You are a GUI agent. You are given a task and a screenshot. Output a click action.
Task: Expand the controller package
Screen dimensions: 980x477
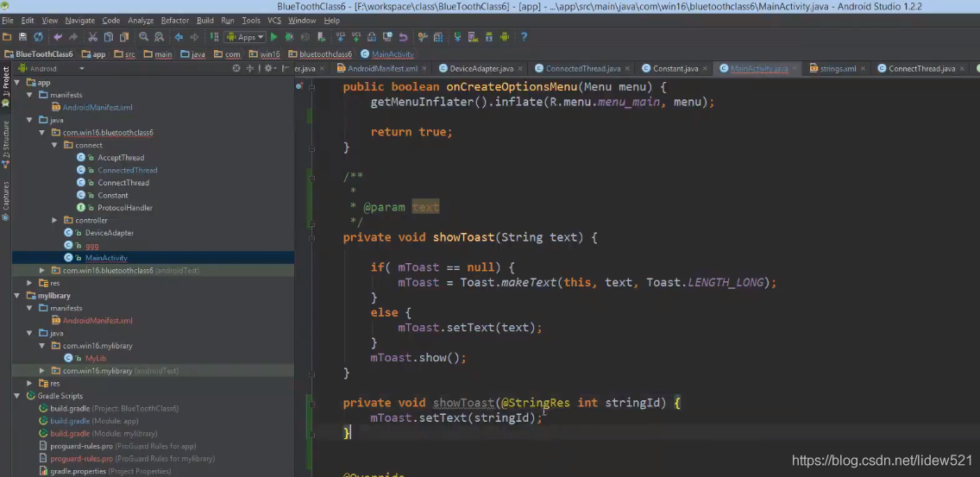coord(54,220)
